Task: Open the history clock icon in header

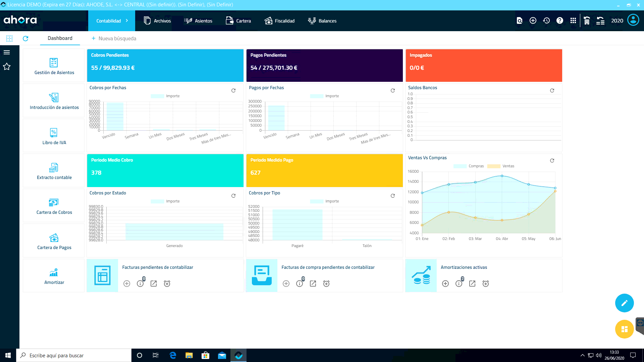Action: click(546, 21)
